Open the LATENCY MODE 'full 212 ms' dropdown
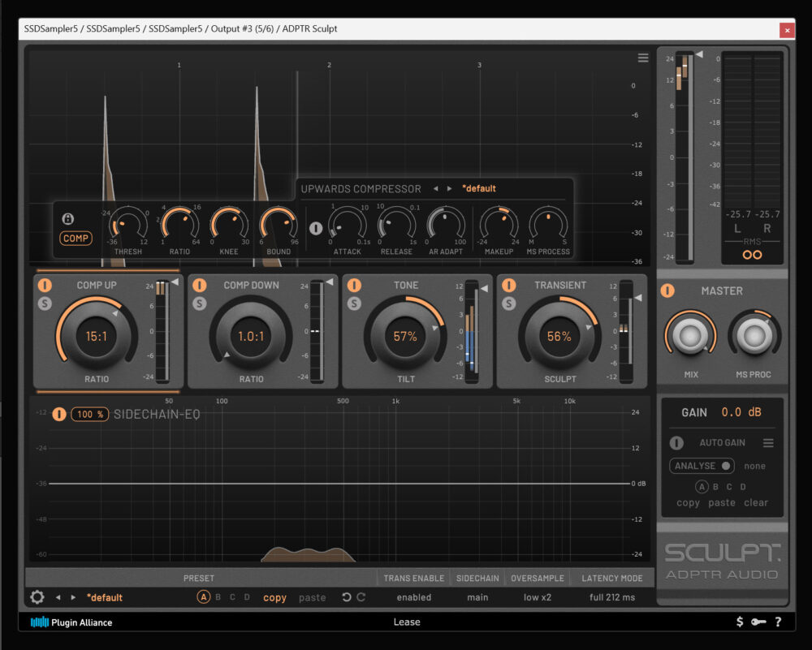Screen dimensions: 812x650 click(611, 597)
